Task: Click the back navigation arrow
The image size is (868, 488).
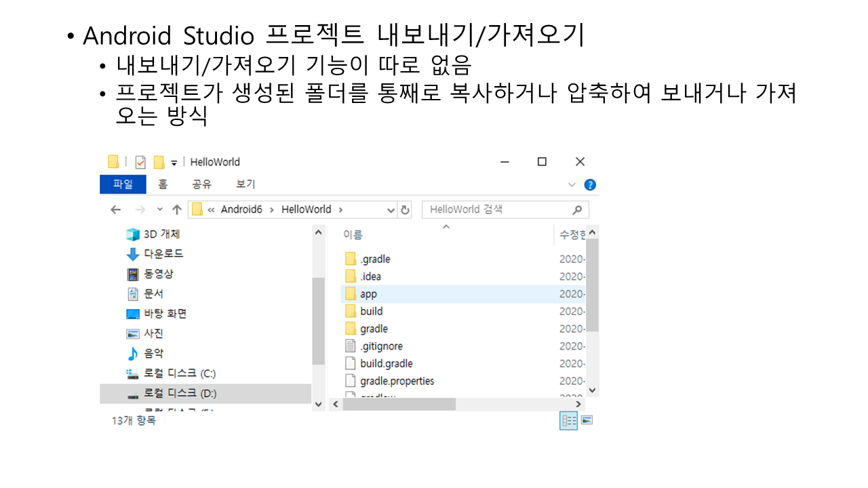Action: pos(116,210)
